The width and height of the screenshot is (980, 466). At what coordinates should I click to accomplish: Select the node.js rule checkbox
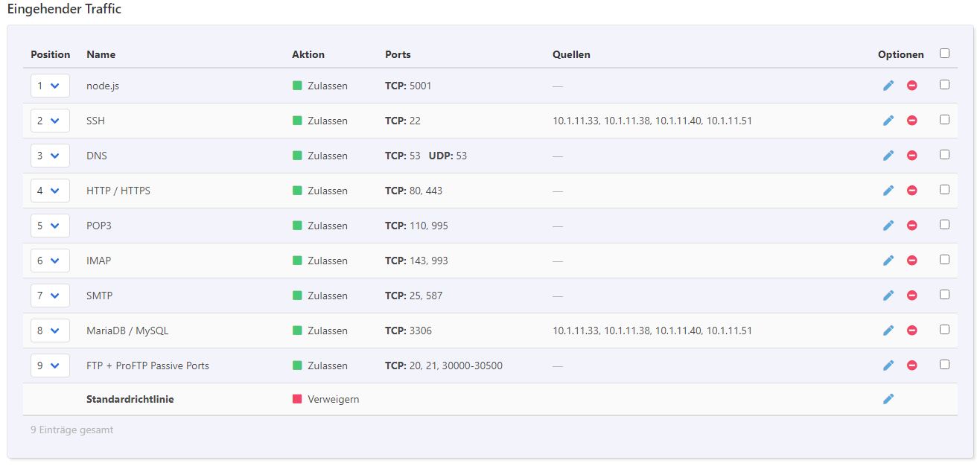[x=944, y=85]
